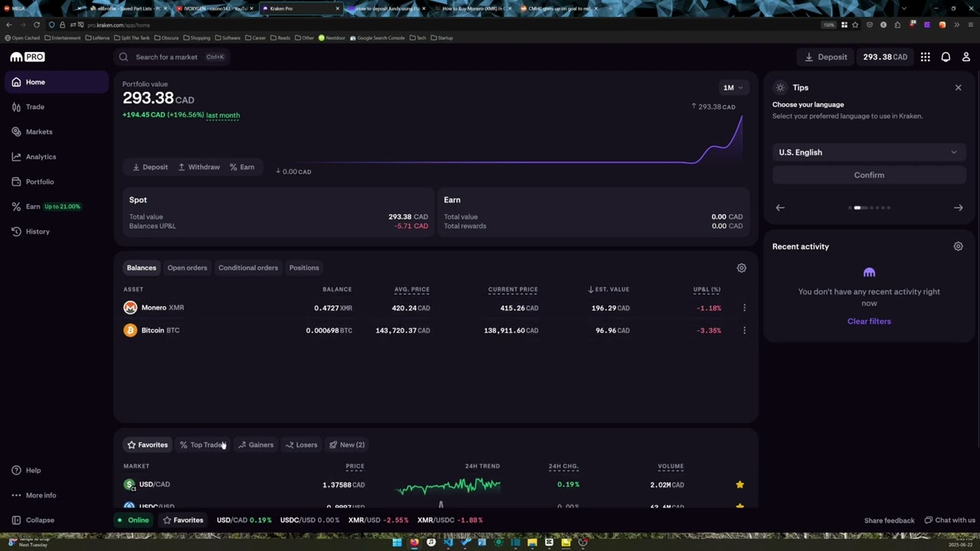Image resolution: width=980 pixels, height=551 pixels.
Task: Unfavorite USD/CAD with the star toggle
Action: pos(740,484)
